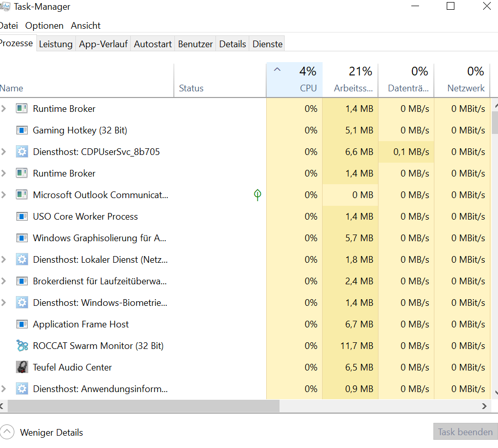This screenshot has height=448, width=498.
Task: Click the 11,7 MB memory value
Action: pyautogui.click(x=356, y=346)
